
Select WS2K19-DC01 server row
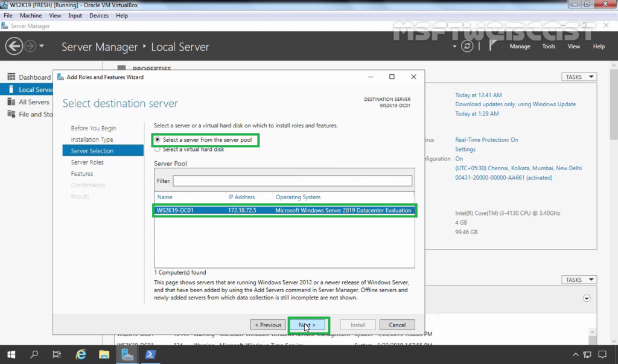point(284,210)
